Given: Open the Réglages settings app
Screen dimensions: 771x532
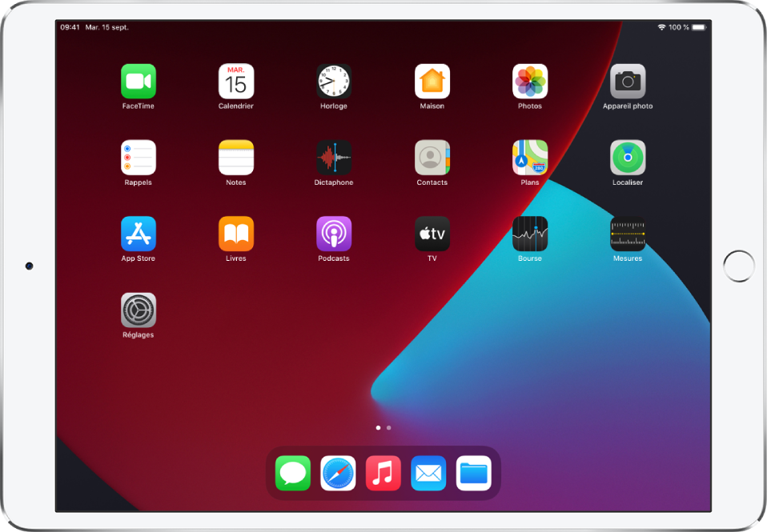Looking at the screenshot, I should [x=139, y=310].
